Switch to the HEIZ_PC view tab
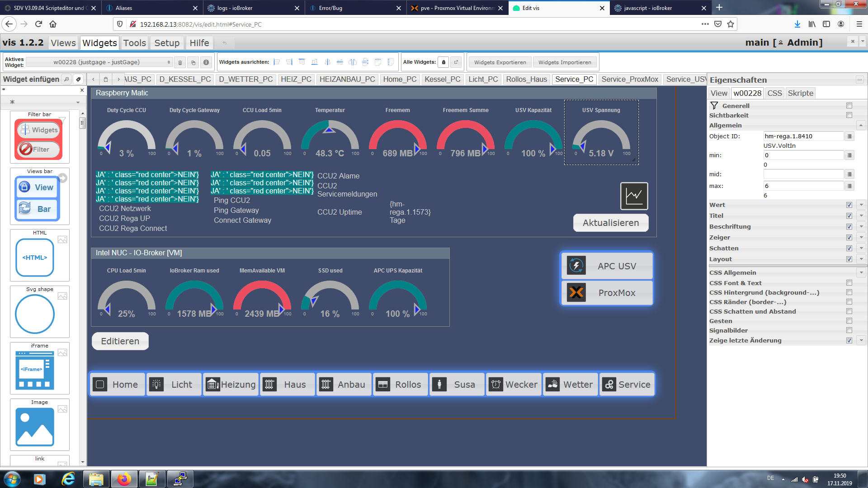 pos(296,79)
